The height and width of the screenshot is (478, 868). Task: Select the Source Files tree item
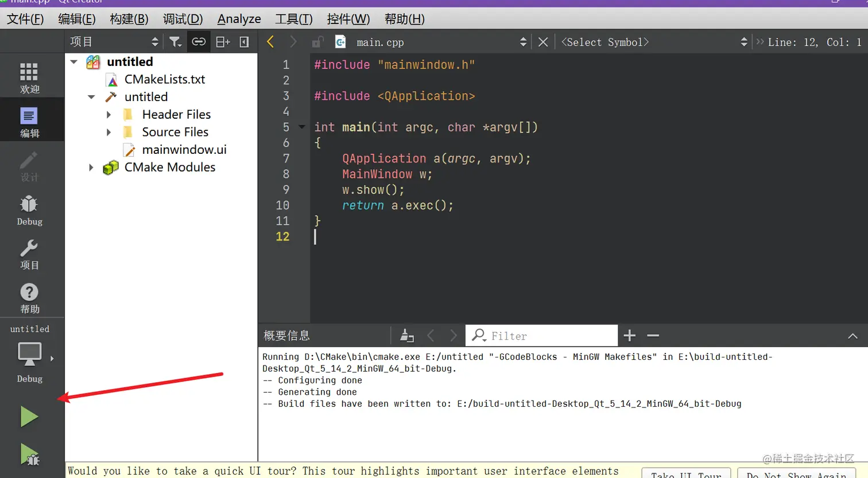click(175, 133)
